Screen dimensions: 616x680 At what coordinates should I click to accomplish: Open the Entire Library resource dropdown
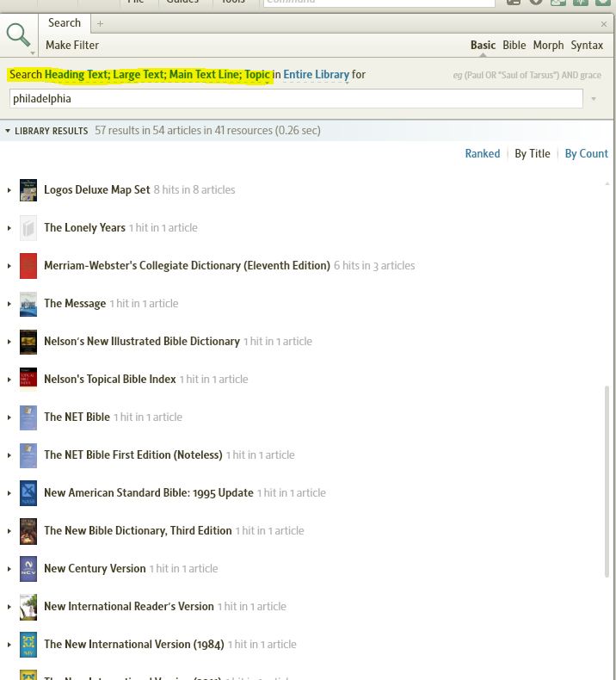point(316,75)
